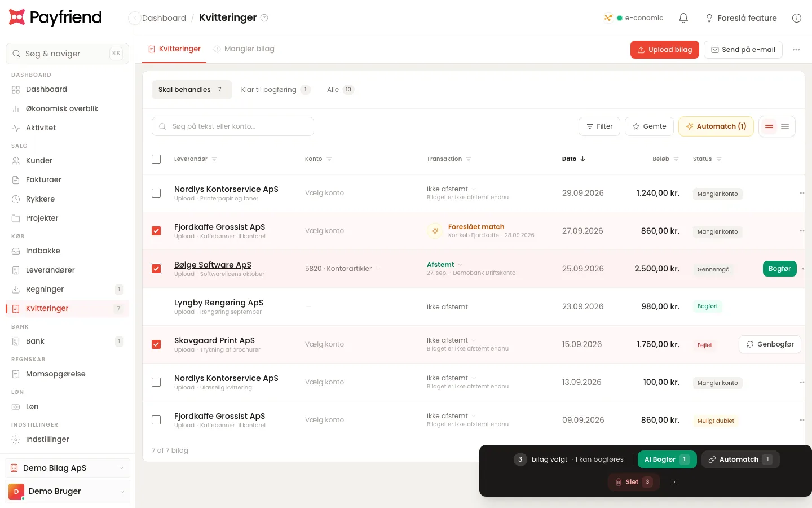Uncheck the Skovgaard Print ApS row
The width and height of the screenshot is (812, 508).
tap(156, 344)
